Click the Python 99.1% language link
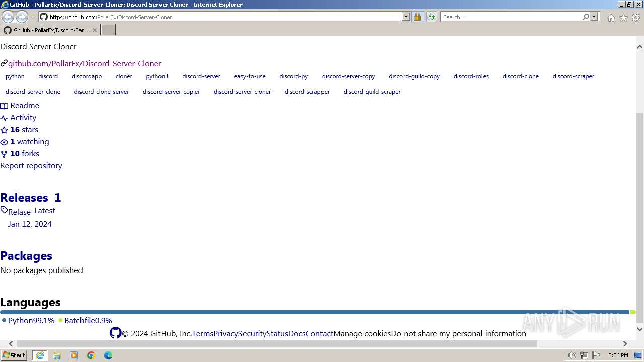Screen dimensions: 644x362 pyautogui.click(x=28, y=321)
